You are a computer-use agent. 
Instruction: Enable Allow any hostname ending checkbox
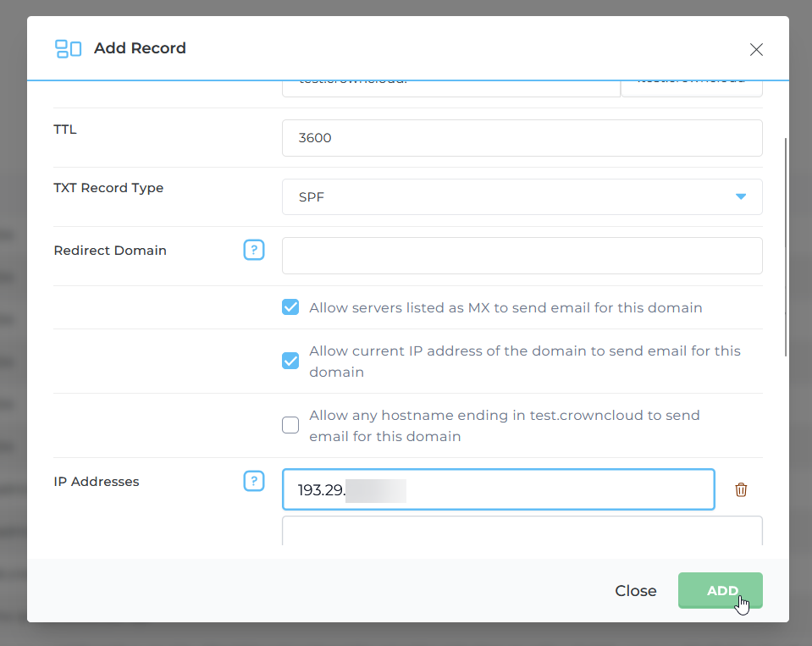click(290, 425)
